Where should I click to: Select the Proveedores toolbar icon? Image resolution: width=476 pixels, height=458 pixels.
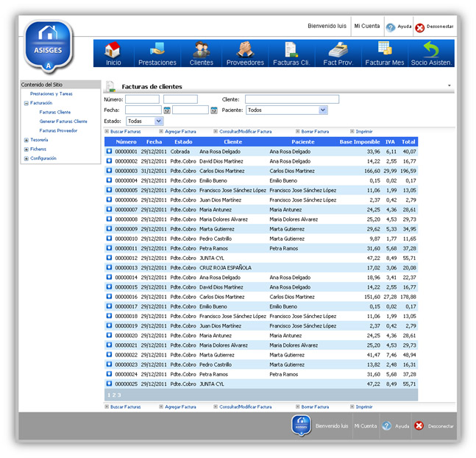click(245, 50)
